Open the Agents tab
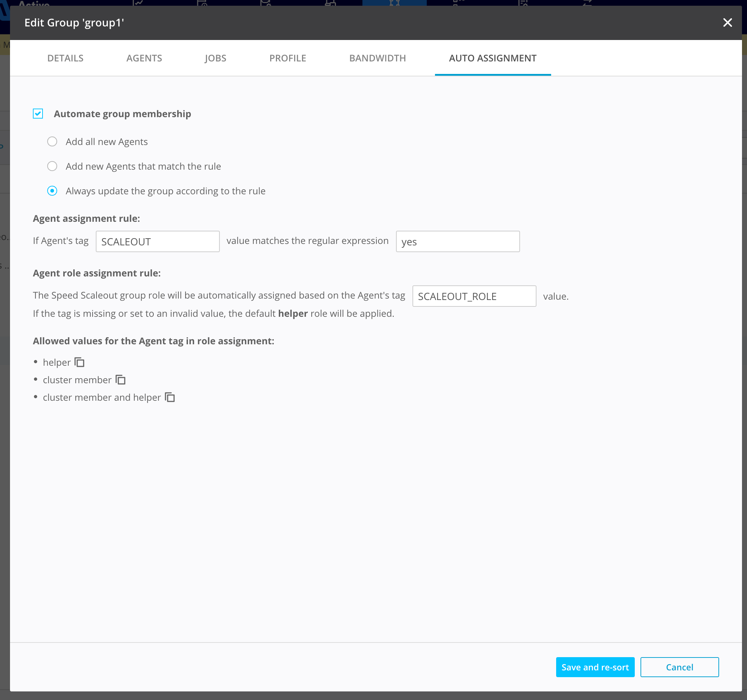The height and width of the screenshot is (700, 747). (144, 58)
